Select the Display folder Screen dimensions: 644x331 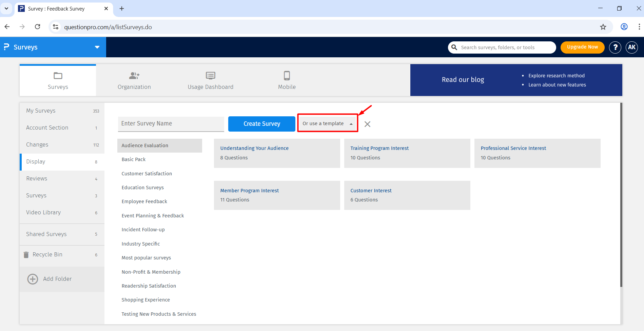(62, 162)
